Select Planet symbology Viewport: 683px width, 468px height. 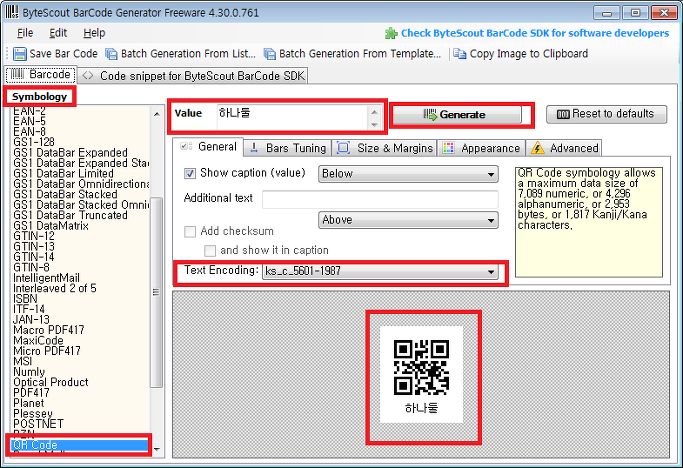pos(29,404)
